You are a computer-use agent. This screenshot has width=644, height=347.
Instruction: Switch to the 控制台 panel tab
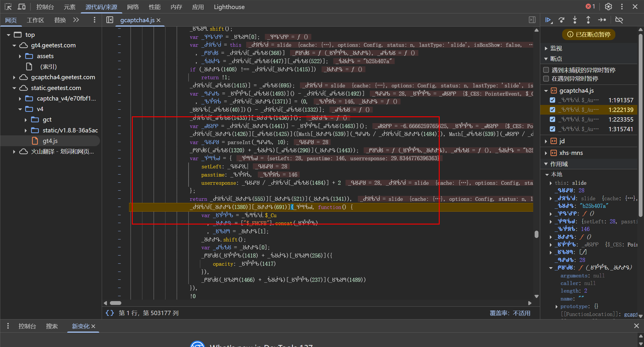click(x=45, y=7)
